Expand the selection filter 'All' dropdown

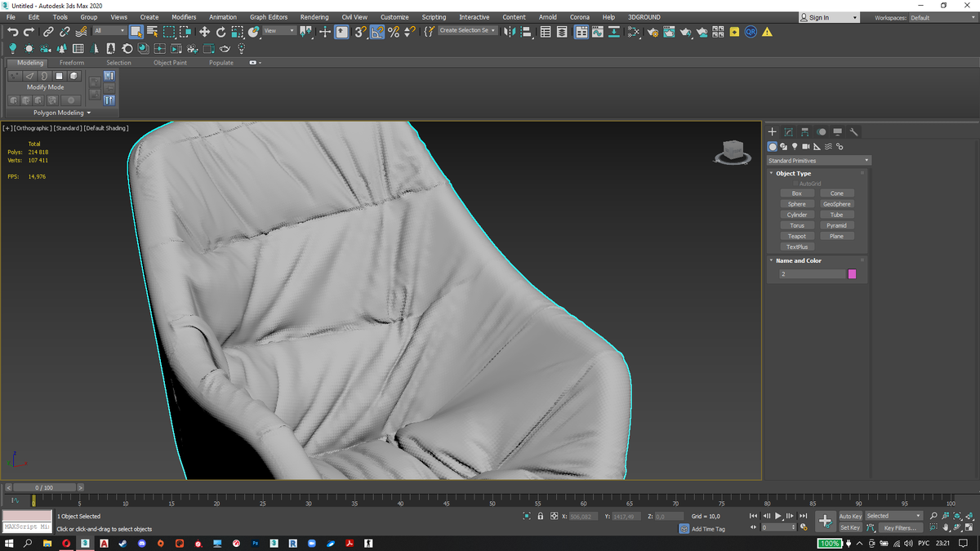tap(109, 31)
